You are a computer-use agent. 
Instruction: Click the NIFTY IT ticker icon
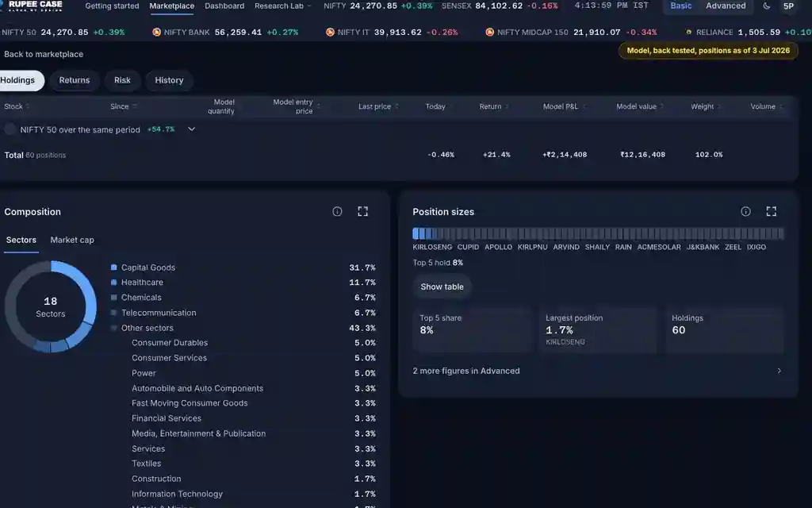click(x=330, y=32)
